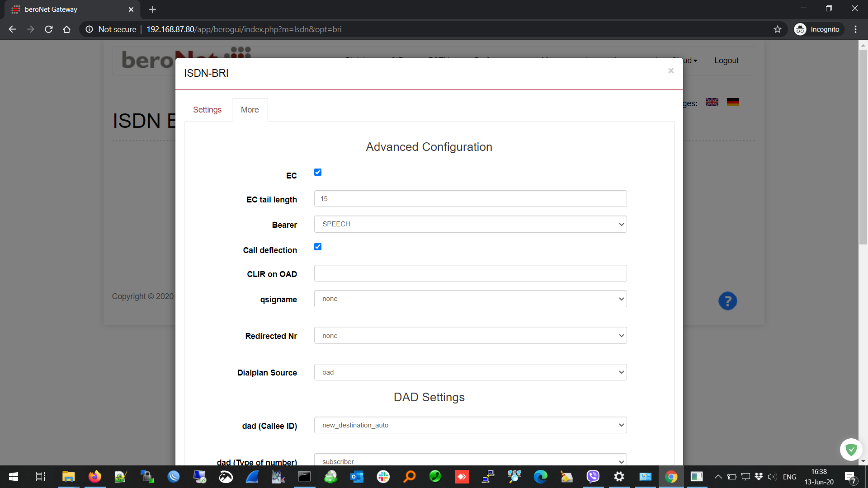This screenshot has width=868, height=488.
Task: Select the More tab
Action: point(250,110)
